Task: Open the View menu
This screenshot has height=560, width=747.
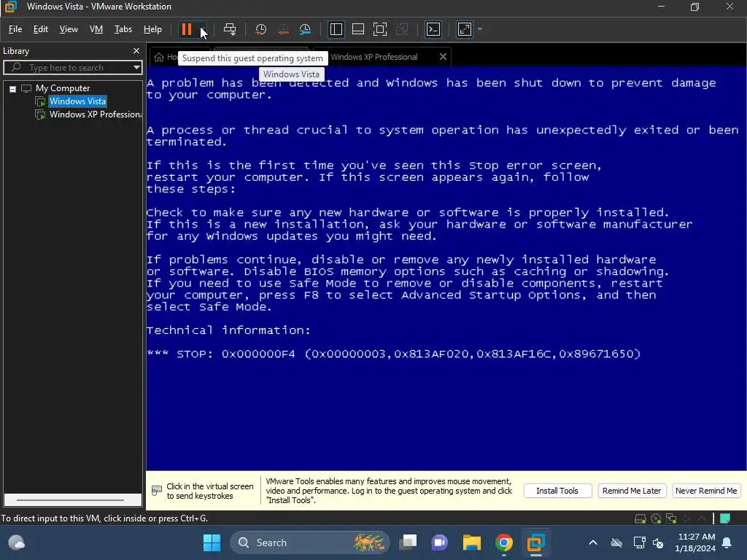Action: tap(69, 29)
